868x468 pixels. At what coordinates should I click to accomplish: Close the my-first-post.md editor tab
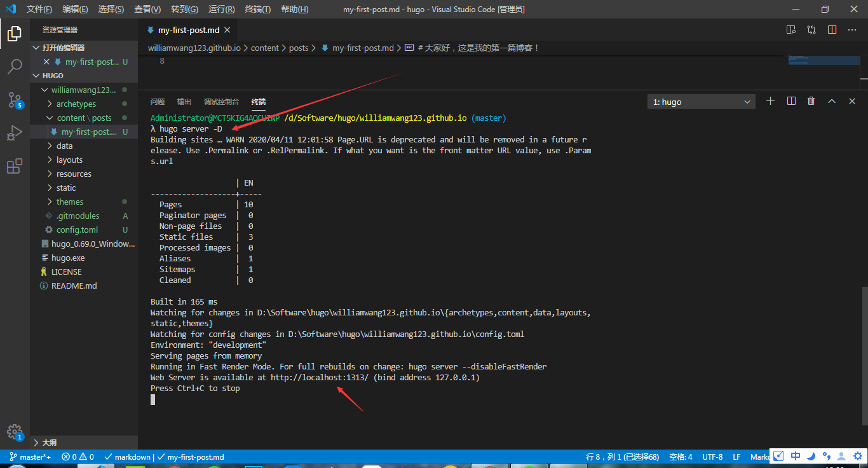click(228, 30)
